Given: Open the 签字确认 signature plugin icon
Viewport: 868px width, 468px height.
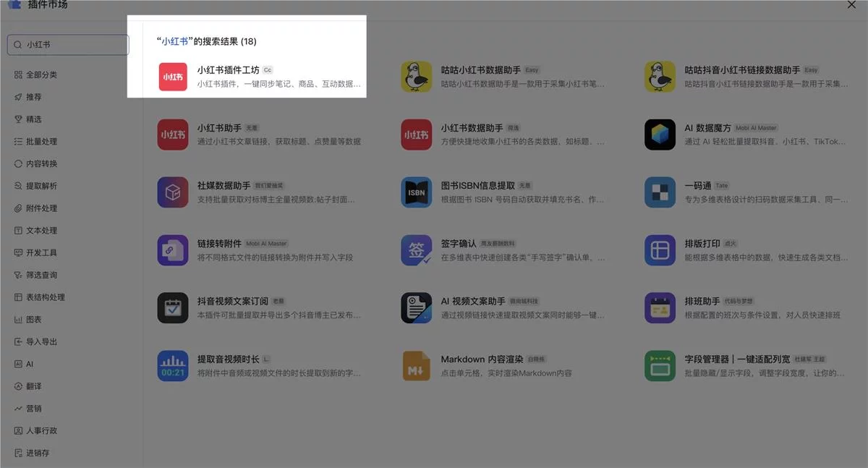Looking at the screenshot, I should [416, 250].
